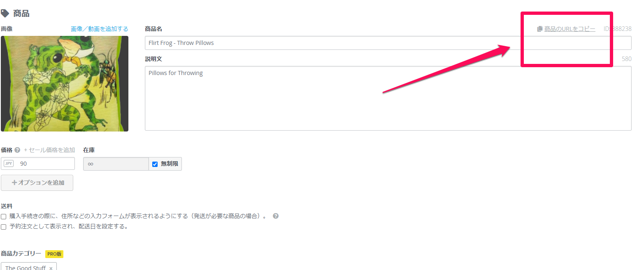Open the 価格 help question mark icon
The image size is (644, 270).
pyautogui.click(x=17, y=150)
